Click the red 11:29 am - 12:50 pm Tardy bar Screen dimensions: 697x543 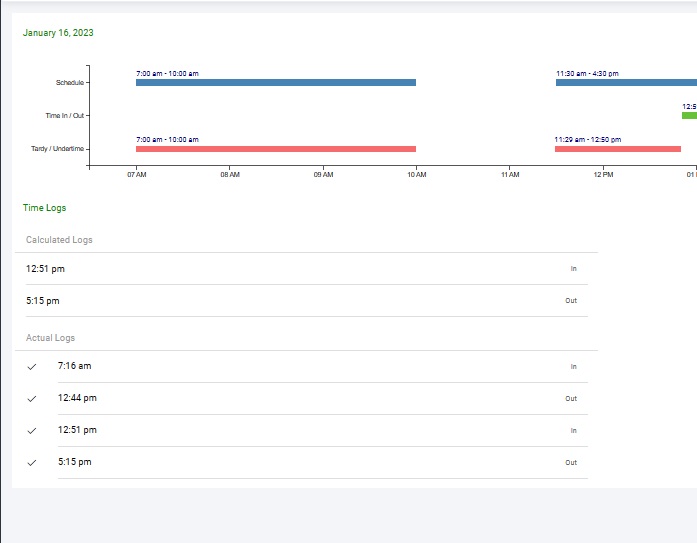tap(617, 149)
